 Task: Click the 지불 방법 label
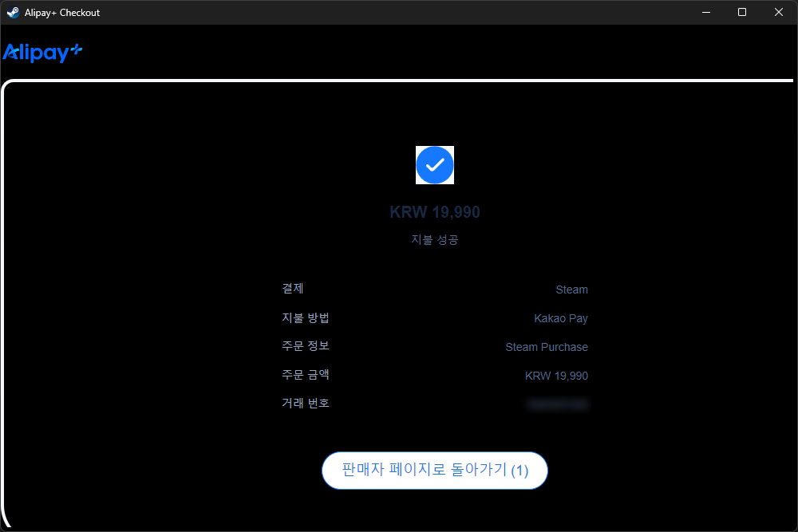pyautogui.click(x=306, y=318)
